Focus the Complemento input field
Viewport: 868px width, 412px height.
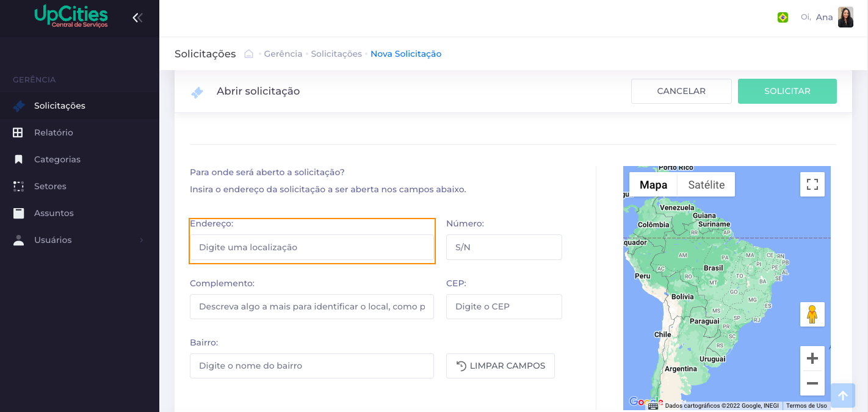pos(312,306)
